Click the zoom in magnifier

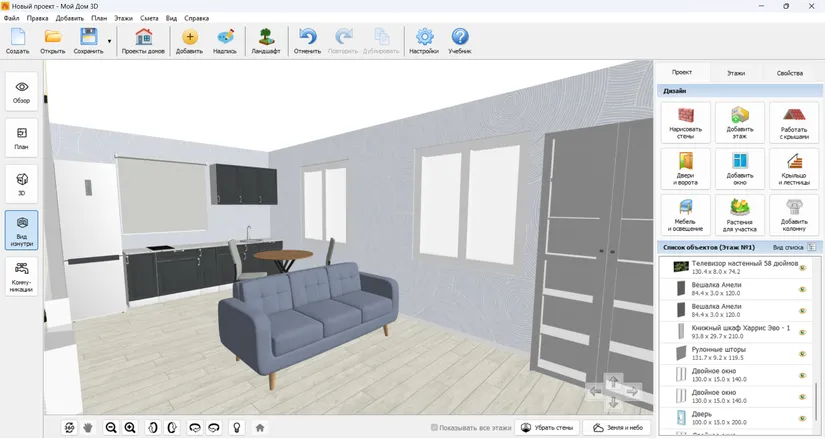(x=130, y=428)
